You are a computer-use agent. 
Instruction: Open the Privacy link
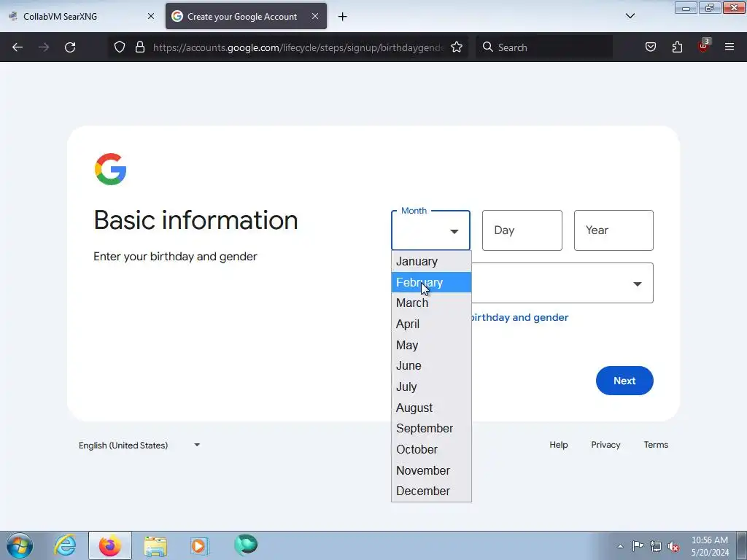tap(605, 445)
